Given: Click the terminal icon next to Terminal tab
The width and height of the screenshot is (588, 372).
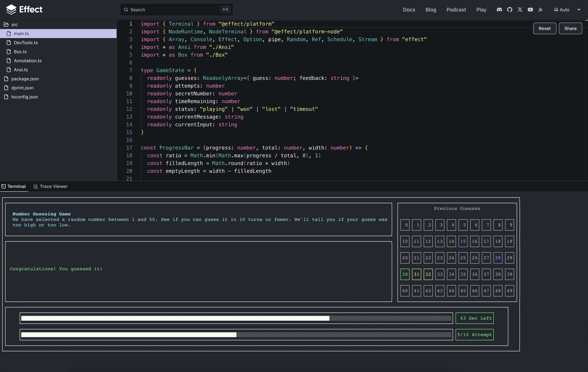Looking at the screenshot, I should (4, 186).
